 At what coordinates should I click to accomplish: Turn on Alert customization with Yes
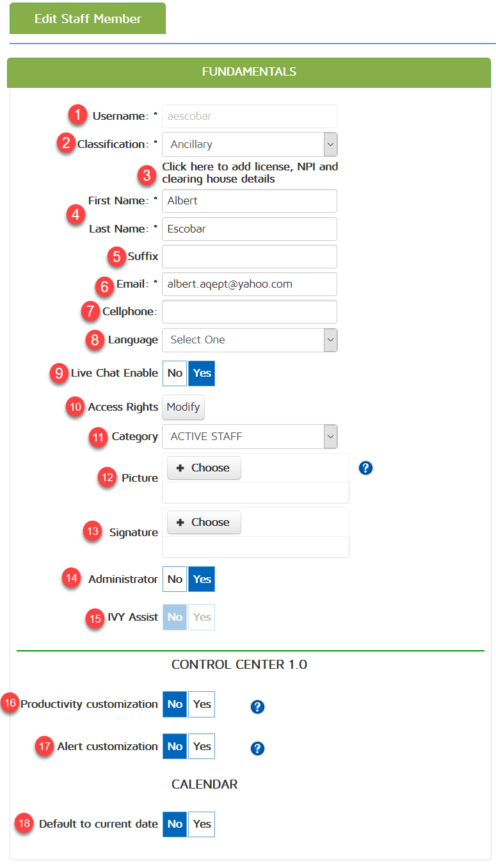[x=202, y=746]
